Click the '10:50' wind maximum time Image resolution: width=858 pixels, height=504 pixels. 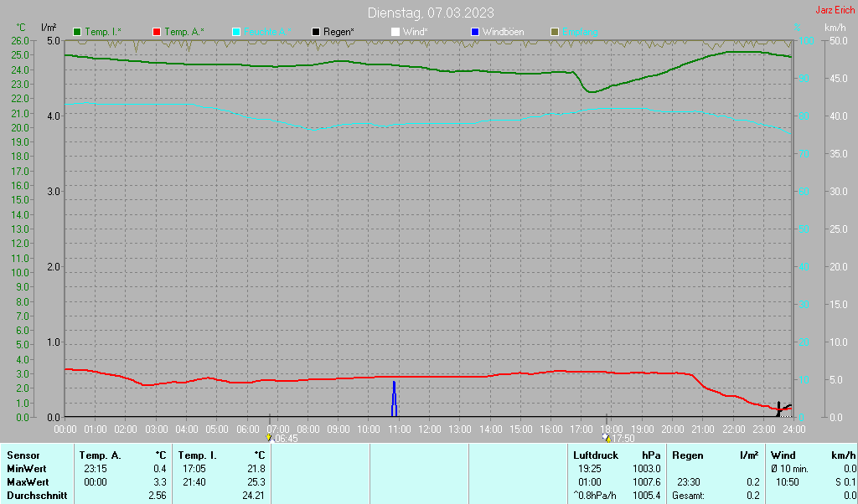coord(788,482)
